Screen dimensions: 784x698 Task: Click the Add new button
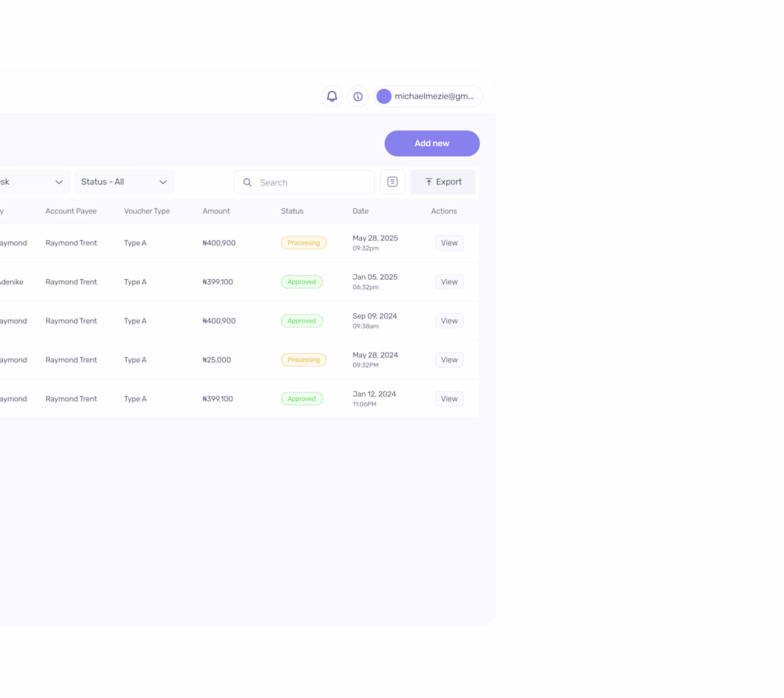pyautogui.click(x=432, y=143)
